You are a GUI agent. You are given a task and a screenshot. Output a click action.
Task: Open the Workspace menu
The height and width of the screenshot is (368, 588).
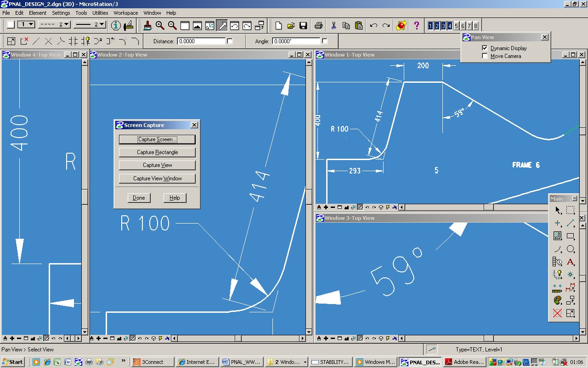(125, 13)
